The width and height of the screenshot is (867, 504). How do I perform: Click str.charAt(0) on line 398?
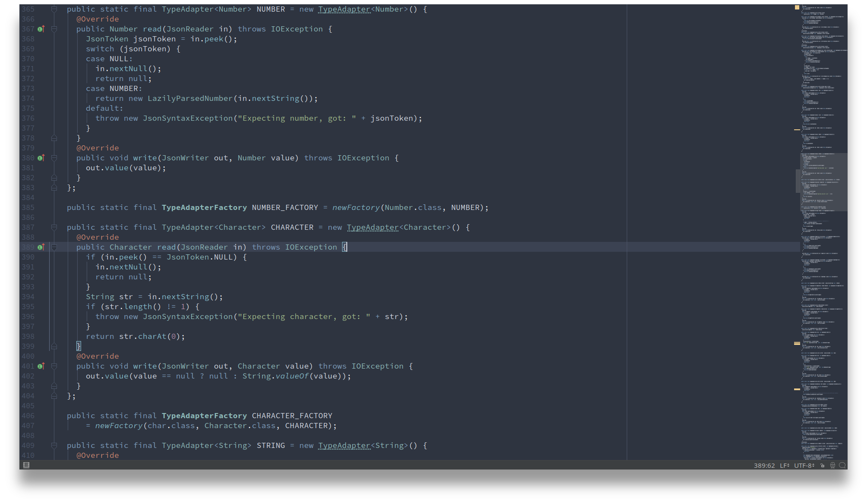tap(150, 336)
